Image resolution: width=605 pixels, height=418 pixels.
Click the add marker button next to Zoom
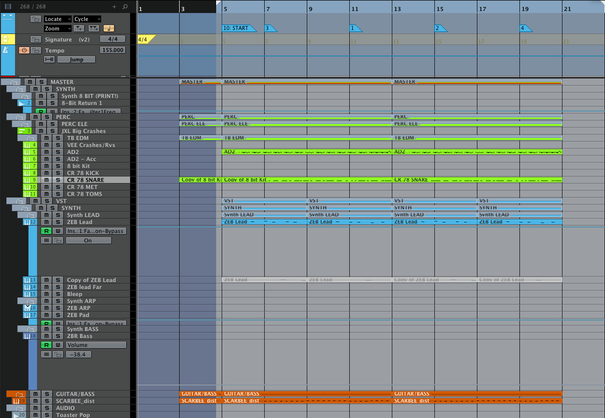coord(79,29)
